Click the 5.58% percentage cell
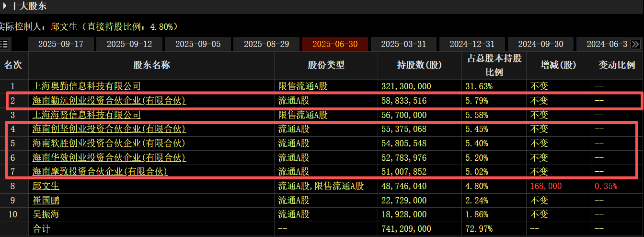 point(477,115)
